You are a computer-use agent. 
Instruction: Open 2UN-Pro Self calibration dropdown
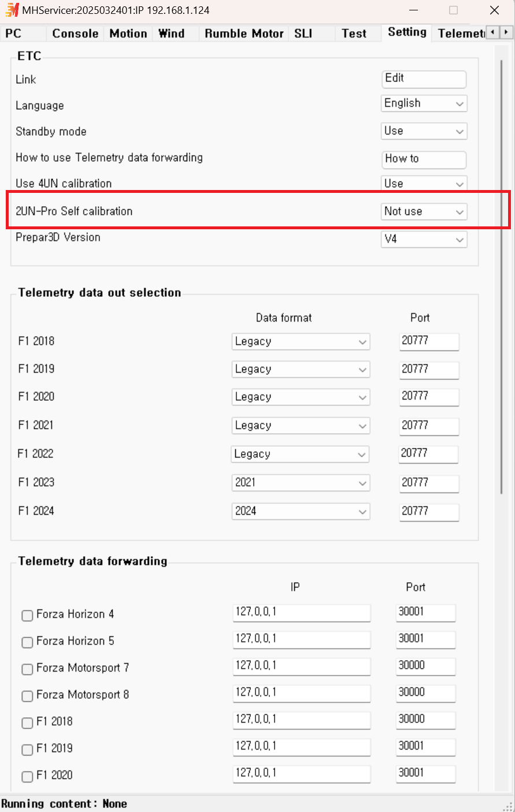click(424, 211)
